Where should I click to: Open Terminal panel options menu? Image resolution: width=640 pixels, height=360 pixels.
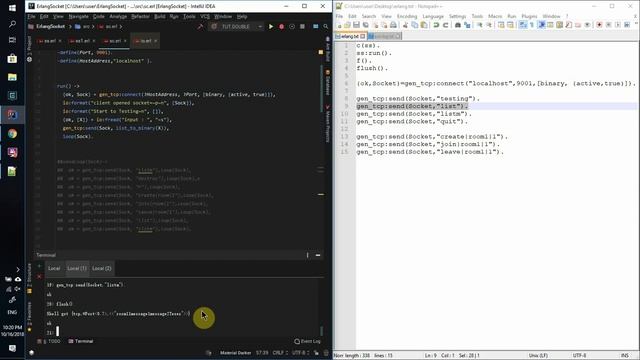[307, 255]
